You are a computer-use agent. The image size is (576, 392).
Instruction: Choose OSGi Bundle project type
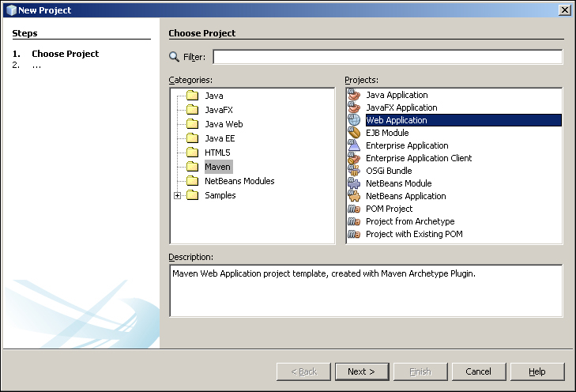pos(389,171)
